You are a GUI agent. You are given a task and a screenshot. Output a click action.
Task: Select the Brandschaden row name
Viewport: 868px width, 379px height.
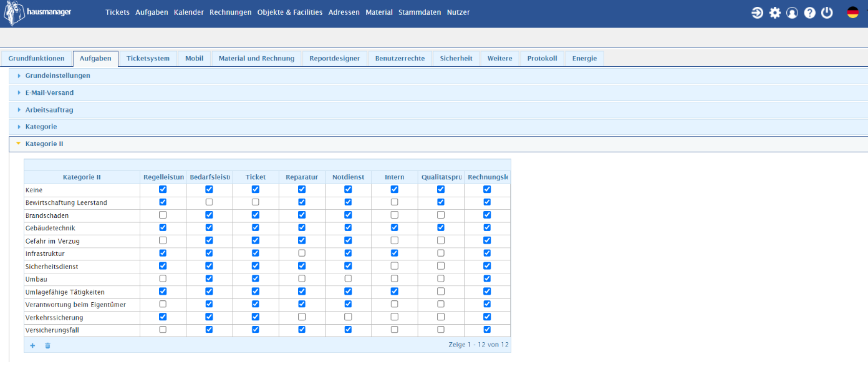pyautogui.click(x=47, y=215)
